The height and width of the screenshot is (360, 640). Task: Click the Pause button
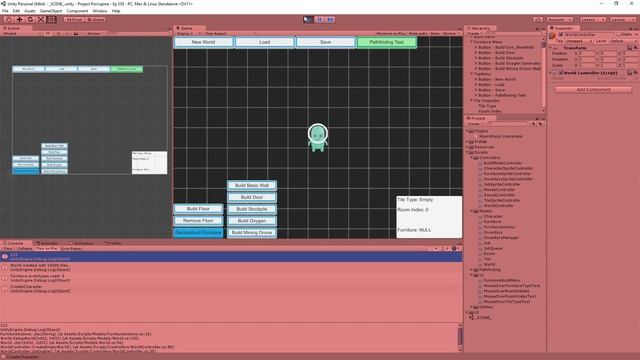[x=320, y=20]
